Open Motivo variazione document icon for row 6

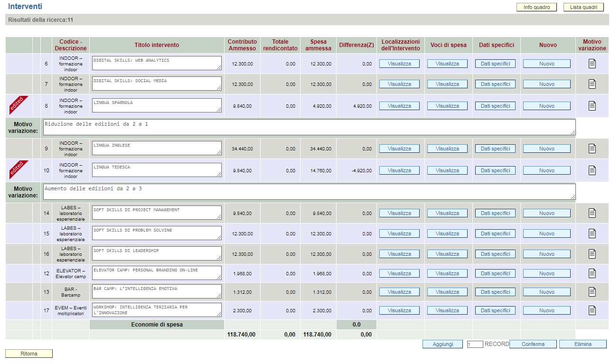[592, 64]
